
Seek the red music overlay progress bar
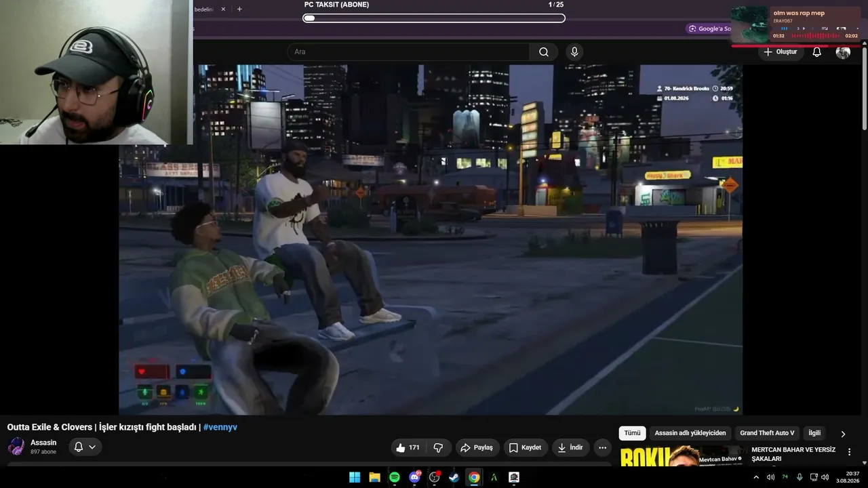[x=797, y=46]
